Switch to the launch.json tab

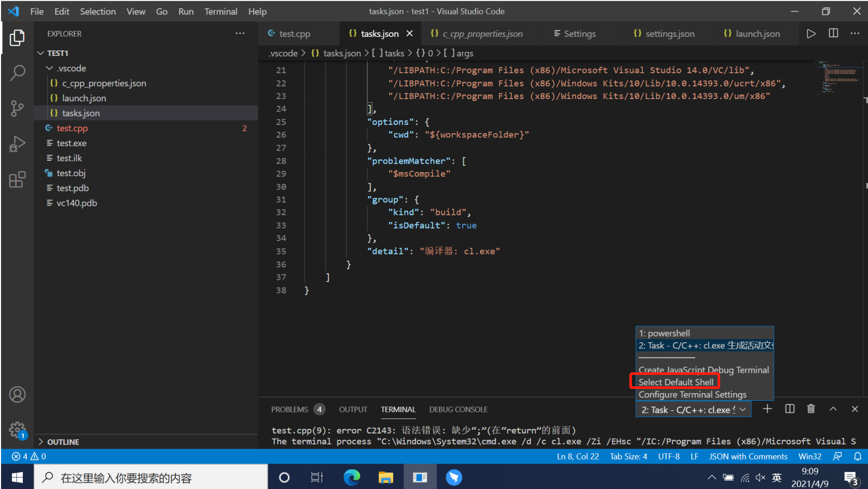tap(752, 34)
